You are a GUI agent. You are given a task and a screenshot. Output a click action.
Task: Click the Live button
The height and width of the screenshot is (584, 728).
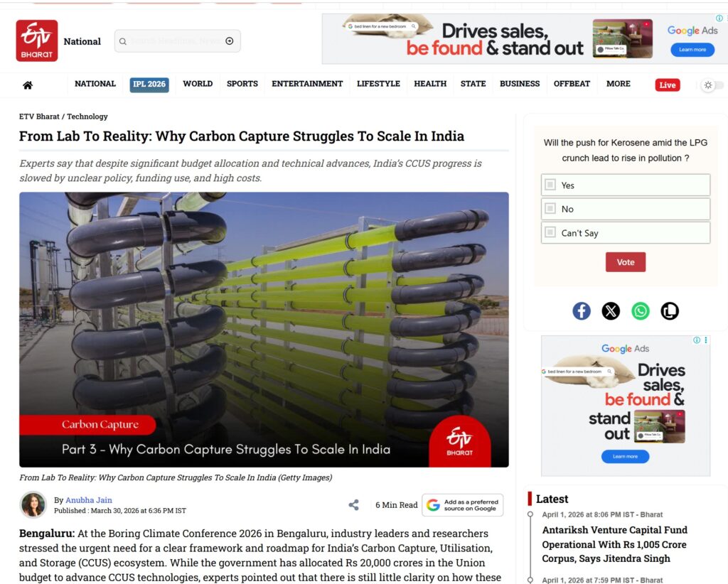click(x=667, y=85)
